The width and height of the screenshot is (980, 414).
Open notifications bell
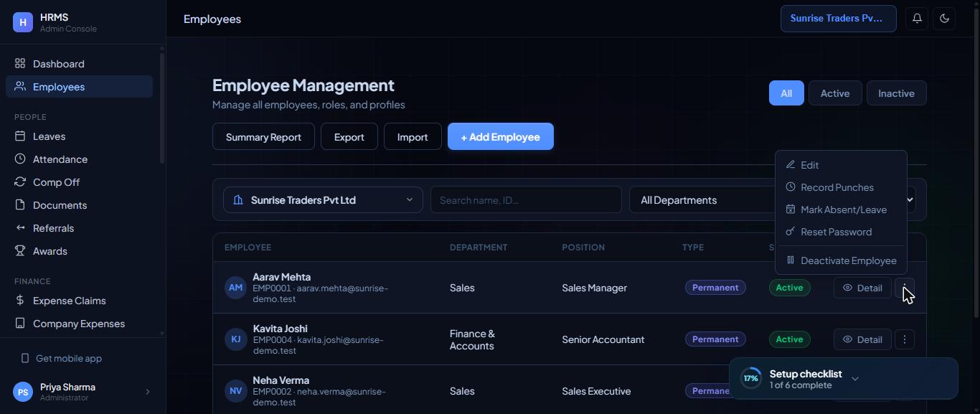pos(917,19)
